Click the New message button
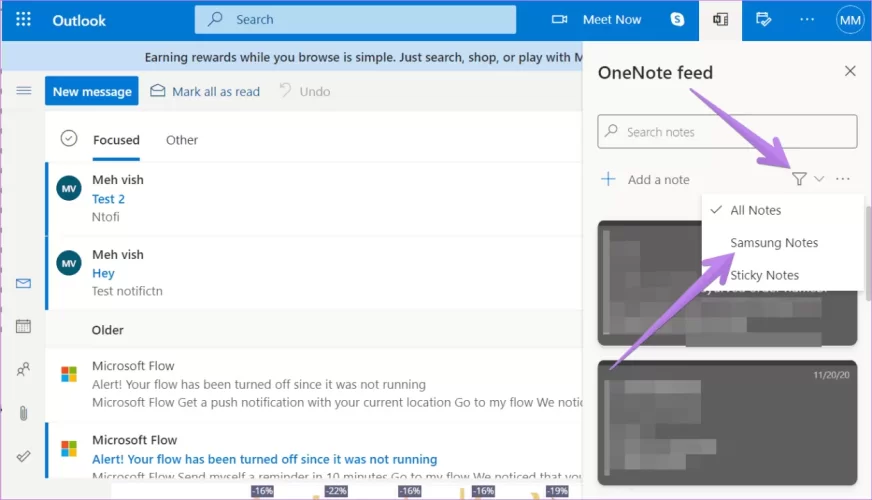The width and height of the screenshot is (872, 500). coord(92,91)
